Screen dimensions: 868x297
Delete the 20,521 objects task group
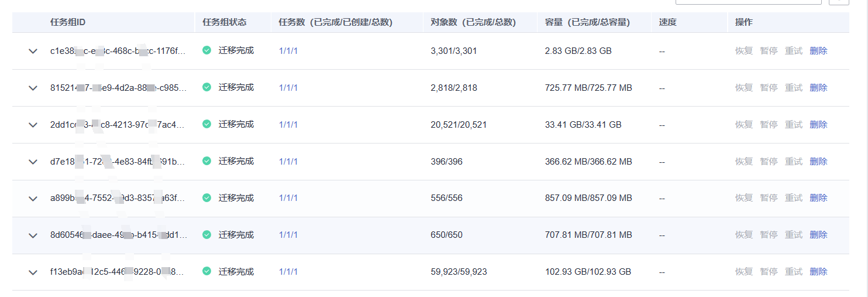tap(818, 125)
